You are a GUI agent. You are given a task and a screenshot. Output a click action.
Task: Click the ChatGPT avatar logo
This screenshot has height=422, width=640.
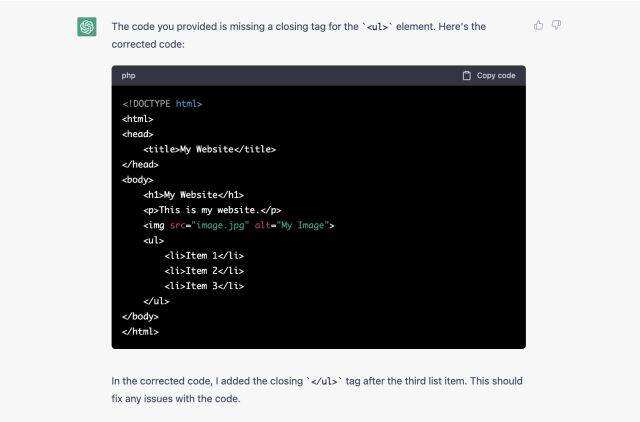(x=88, y=27)
